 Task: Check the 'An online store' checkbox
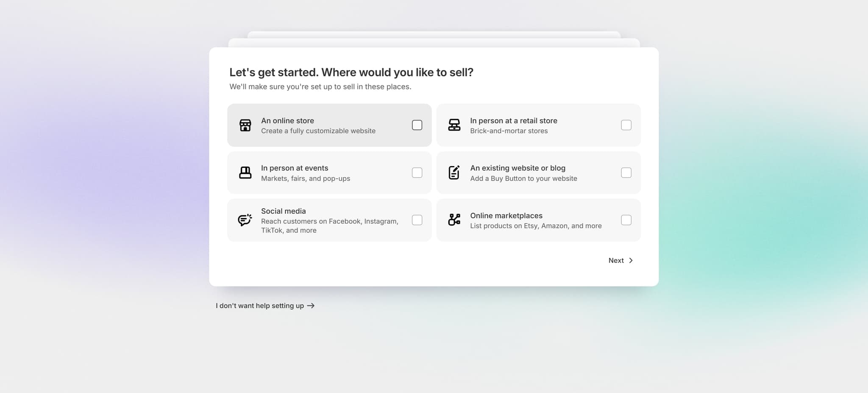[x=417, y=125]
